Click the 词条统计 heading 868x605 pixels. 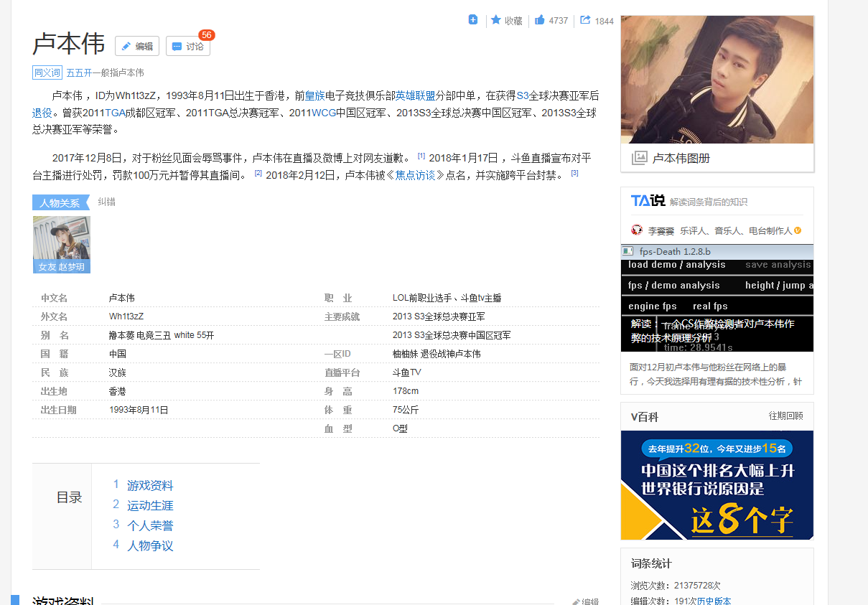pos(651,563)
